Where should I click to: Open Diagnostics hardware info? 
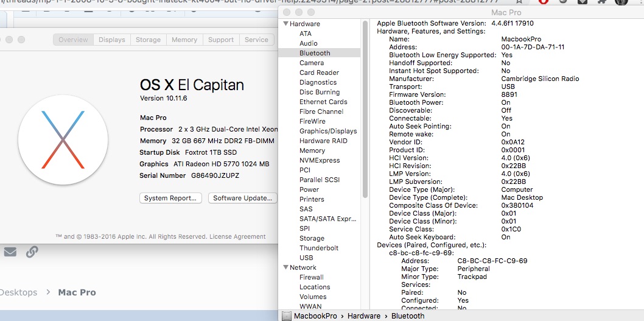[x=318, y=82]
